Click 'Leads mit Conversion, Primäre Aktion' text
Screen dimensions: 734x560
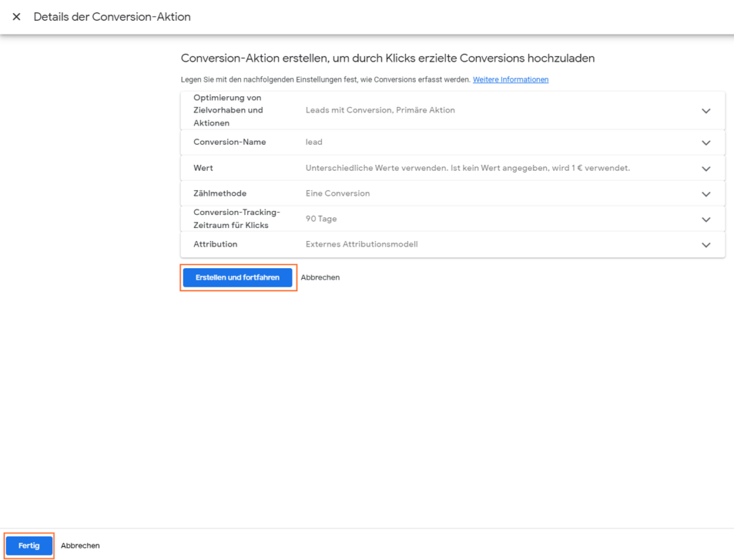click(x=380, y=110)
